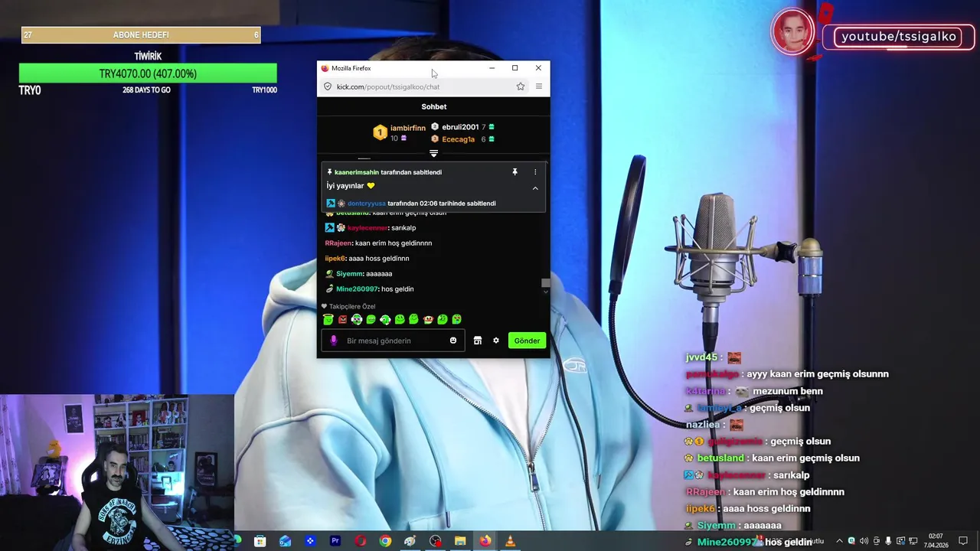Select ebruli2001 in the leaderboard
980x551 pixels.
[459, 127]
